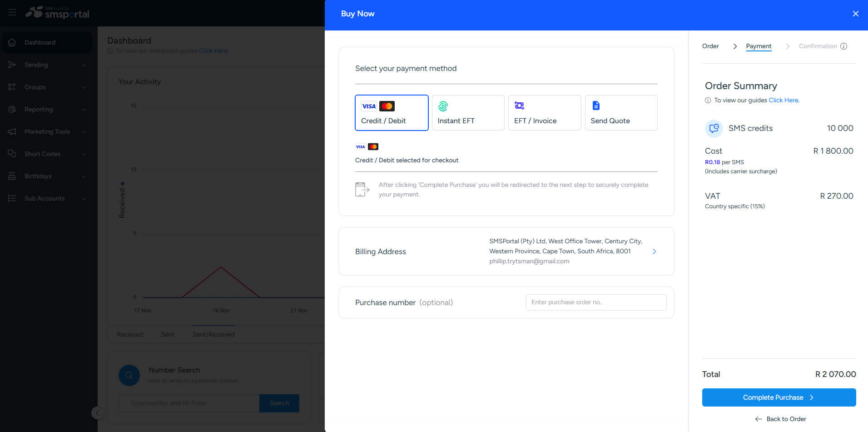Switch to the Sent chart tab
Screen dimensions: 868x432
[x=168, y=334]
